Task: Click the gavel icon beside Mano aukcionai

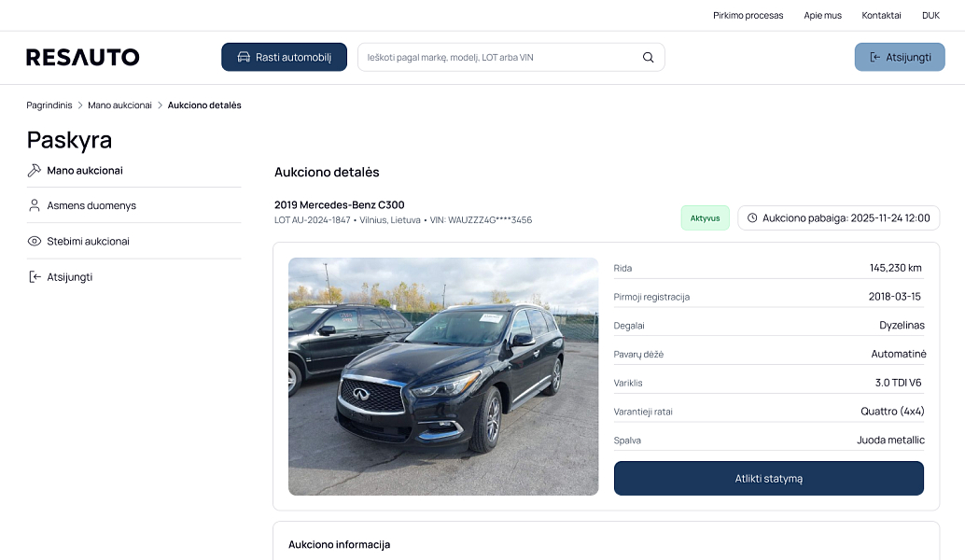Action: [35, 171]
